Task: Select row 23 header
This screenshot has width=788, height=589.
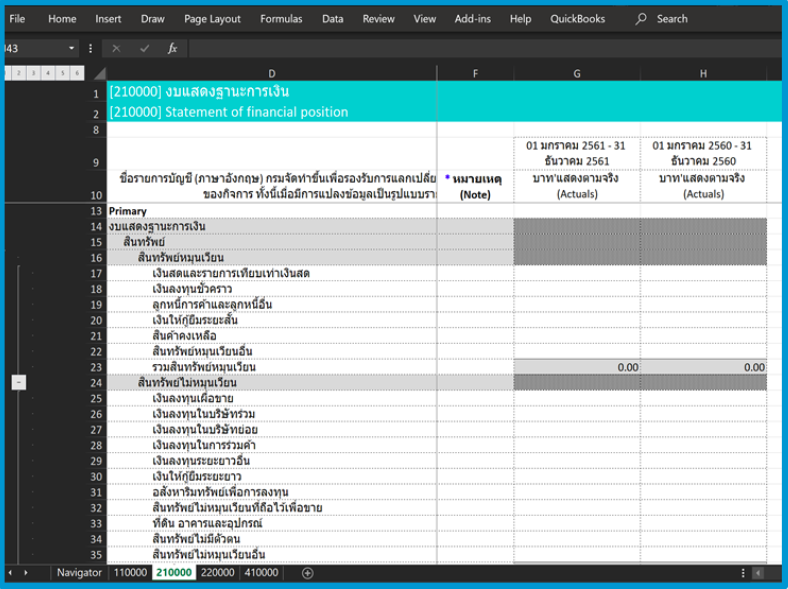Action: tap(96, 367)
